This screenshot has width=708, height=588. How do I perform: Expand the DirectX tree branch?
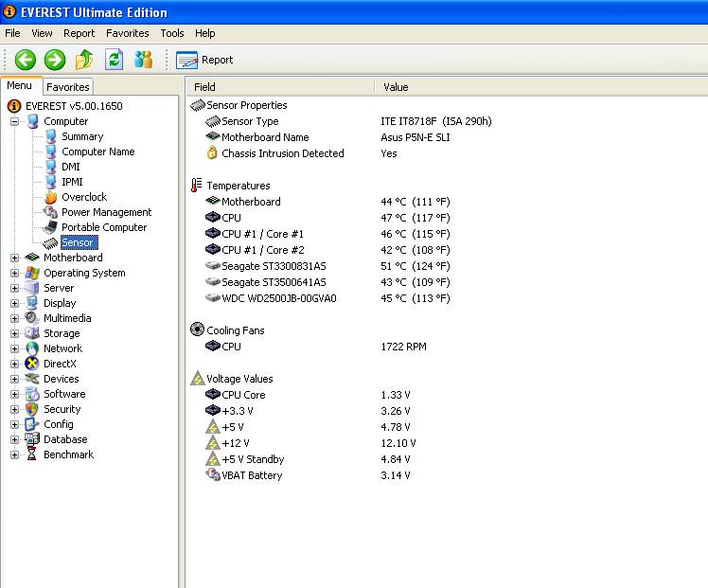point(14,364)
